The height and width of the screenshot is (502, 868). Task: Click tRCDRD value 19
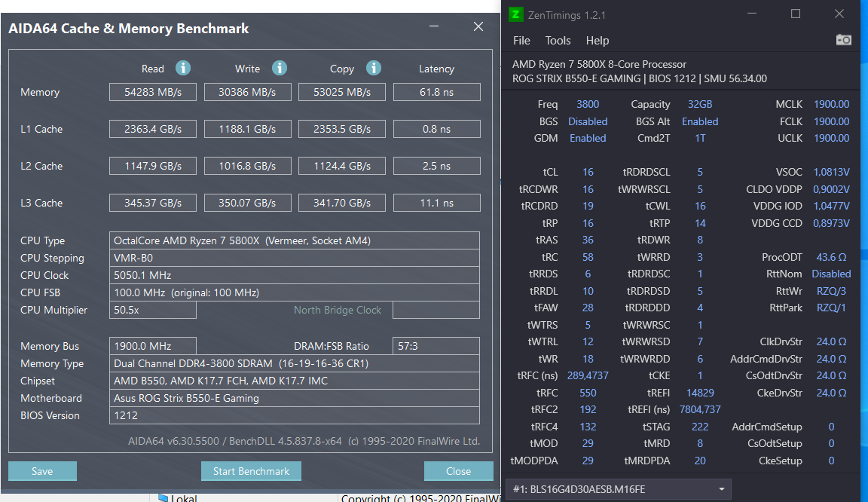pyautogui.click(x=588, y=206)
